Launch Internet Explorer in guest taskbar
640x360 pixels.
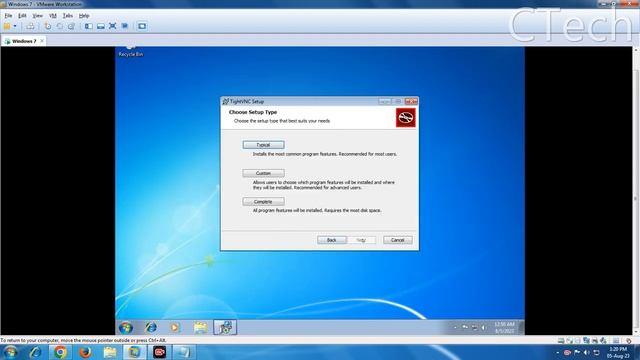pyautogui.click(x=151, y=327)
